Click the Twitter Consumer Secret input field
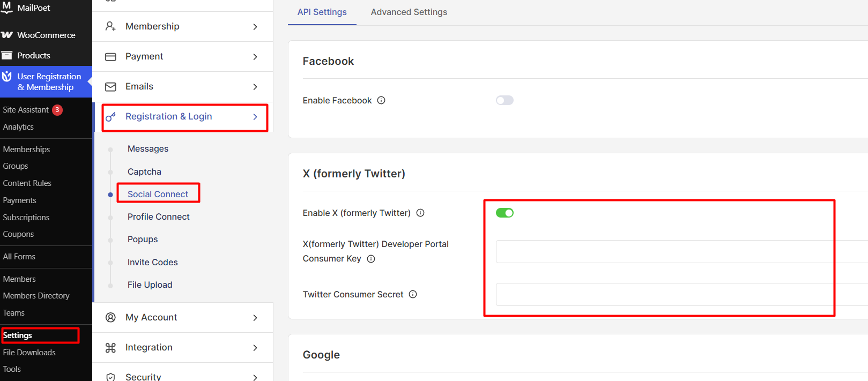Viewport: 868px width, 381px height. click(x=681, y=294)
